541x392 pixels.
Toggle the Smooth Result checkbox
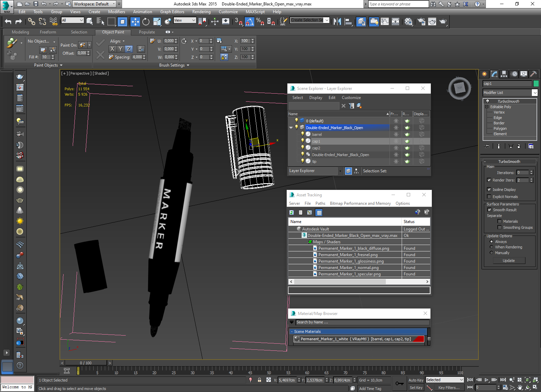tap(489, 210)
